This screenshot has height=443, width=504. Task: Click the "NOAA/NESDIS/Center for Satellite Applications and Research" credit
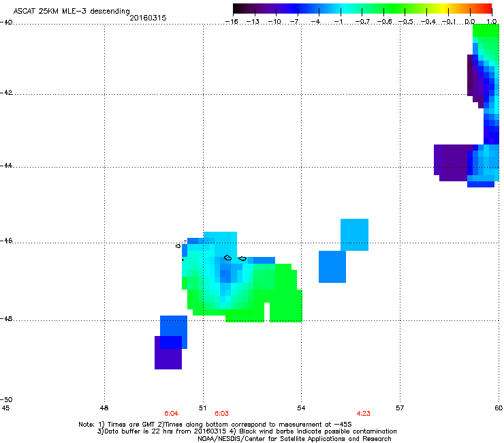coord(294,439)
